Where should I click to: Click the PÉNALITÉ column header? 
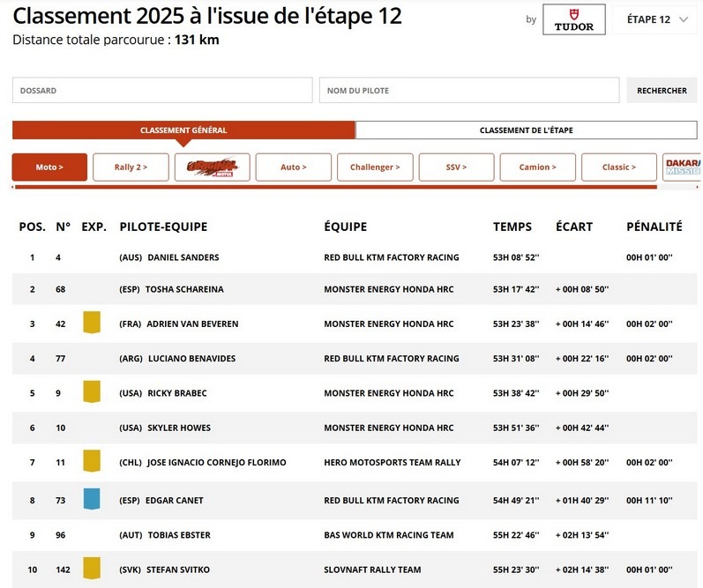[x=654, y=227]
